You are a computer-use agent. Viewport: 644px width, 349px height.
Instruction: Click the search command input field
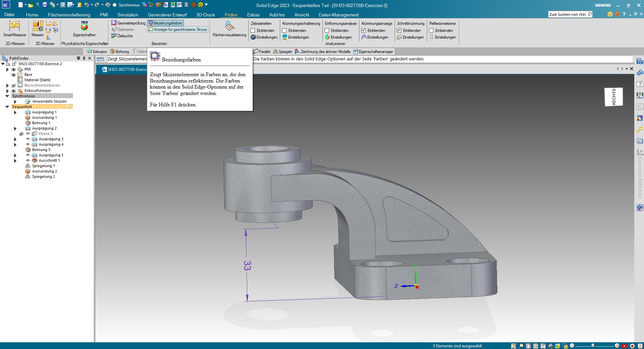[x=570, y=14]
